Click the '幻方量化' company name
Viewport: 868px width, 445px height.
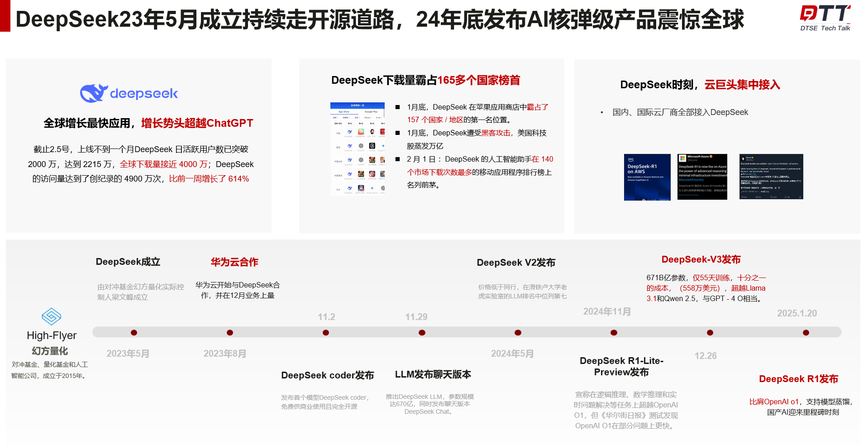point(50,351)
